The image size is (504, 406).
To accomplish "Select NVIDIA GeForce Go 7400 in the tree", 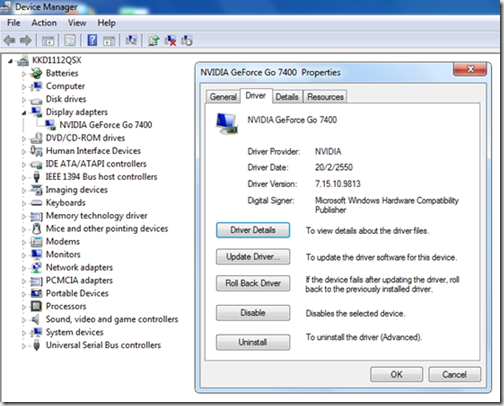I will coord(106,125).
